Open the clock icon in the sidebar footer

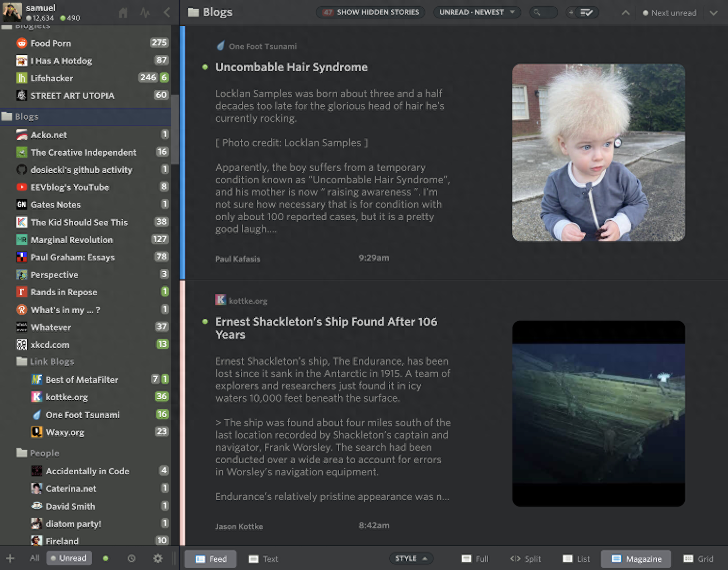(132, 558)
